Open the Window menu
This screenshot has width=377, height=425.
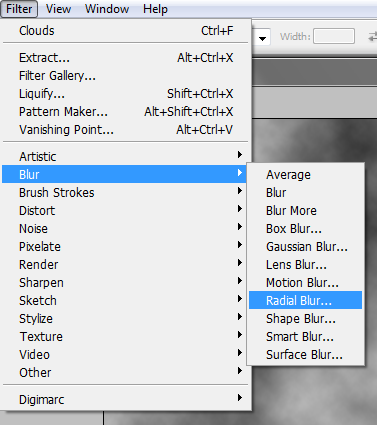107,9
